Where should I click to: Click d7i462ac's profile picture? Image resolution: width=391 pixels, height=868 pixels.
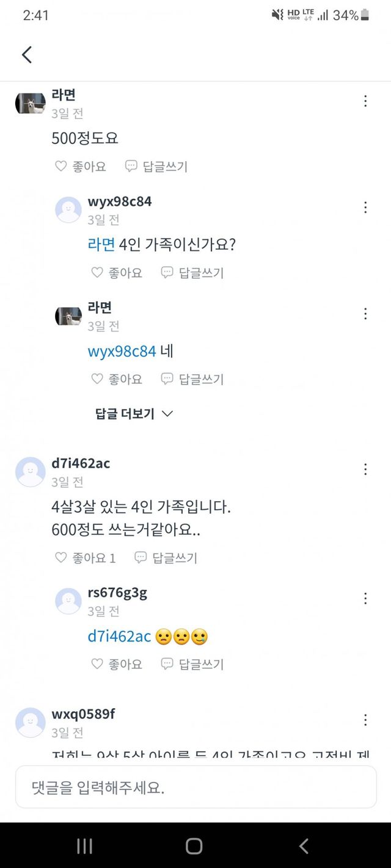click(x=30, y=471)
